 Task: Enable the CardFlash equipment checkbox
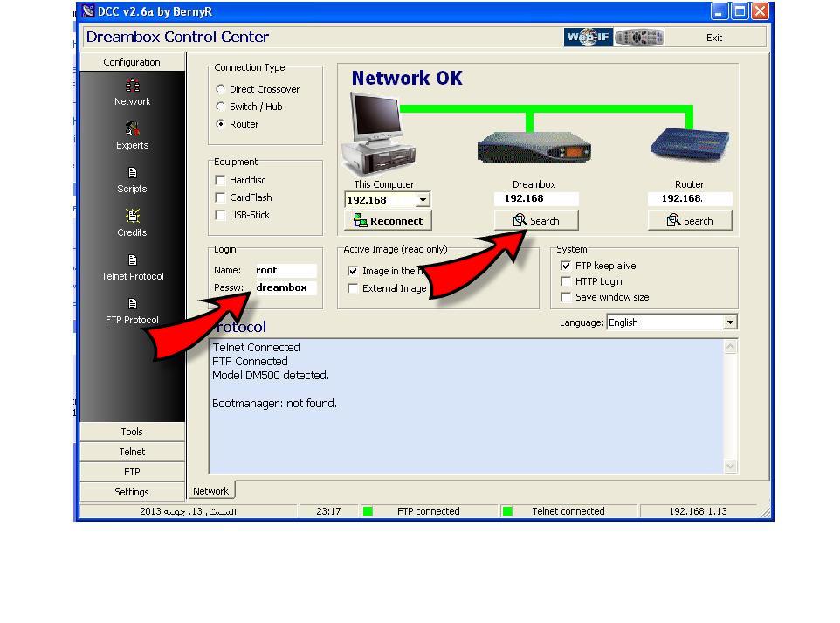220,197
